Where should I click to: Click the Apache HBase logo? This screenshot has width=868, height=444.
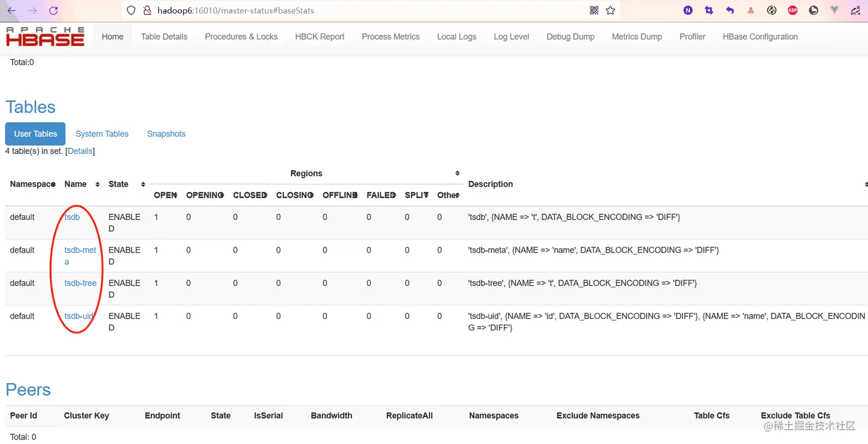(46, 36)
